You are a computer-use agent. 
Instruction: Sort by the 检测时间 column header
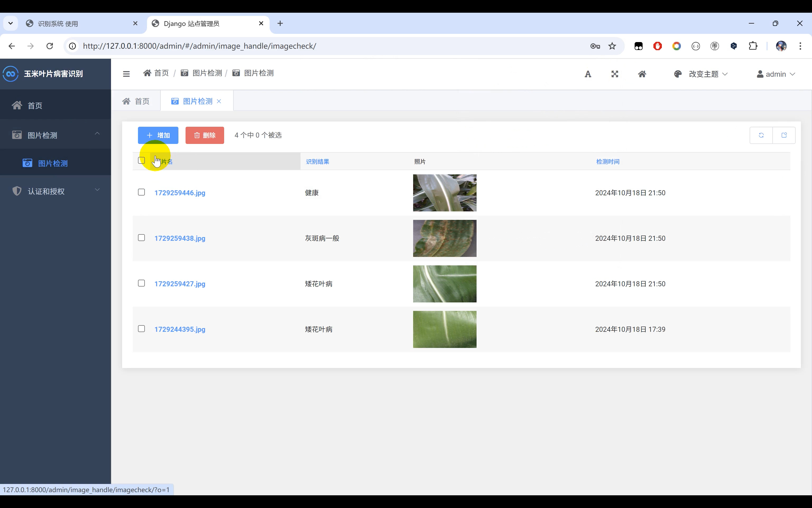coord(608,162)
